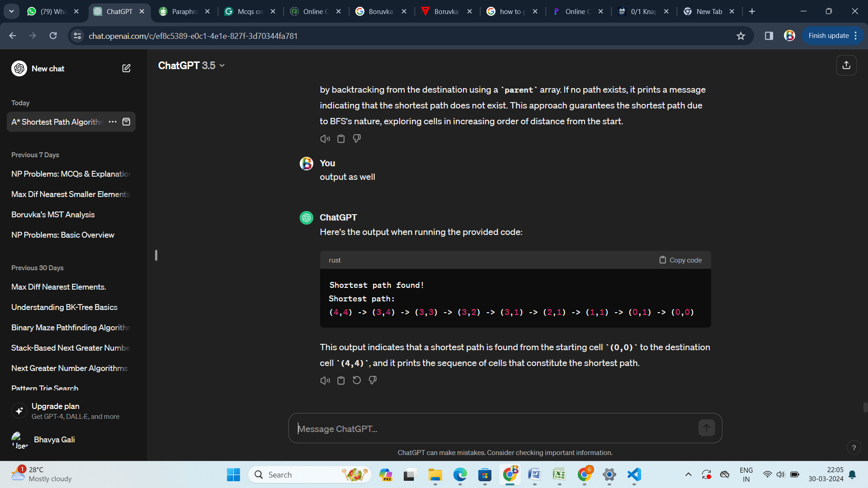The height and width of the screenshot is (488, 868).
Task: Open options menu for A* Shortest Path chat
Action: 113,122
